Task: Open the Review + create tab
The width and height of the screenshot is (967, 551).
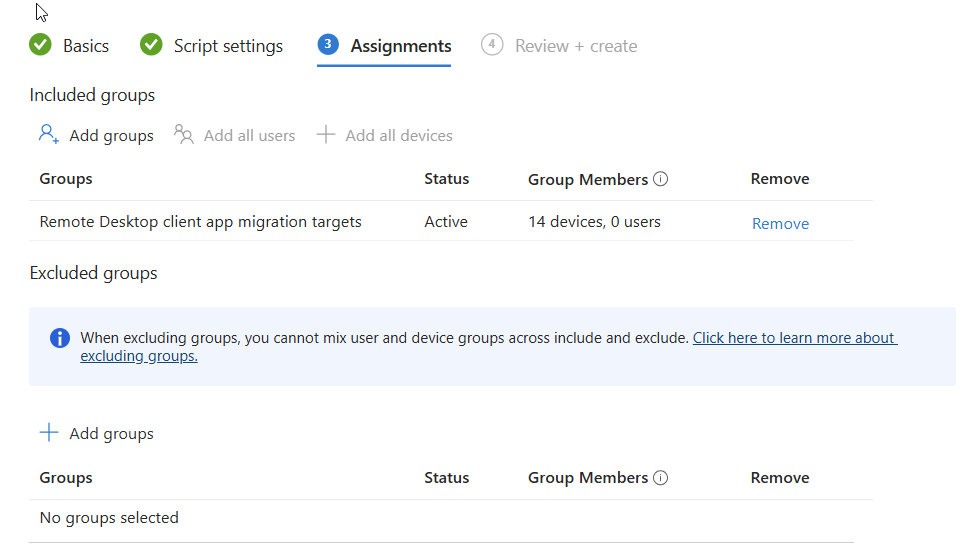Action: tap(576, 46)
